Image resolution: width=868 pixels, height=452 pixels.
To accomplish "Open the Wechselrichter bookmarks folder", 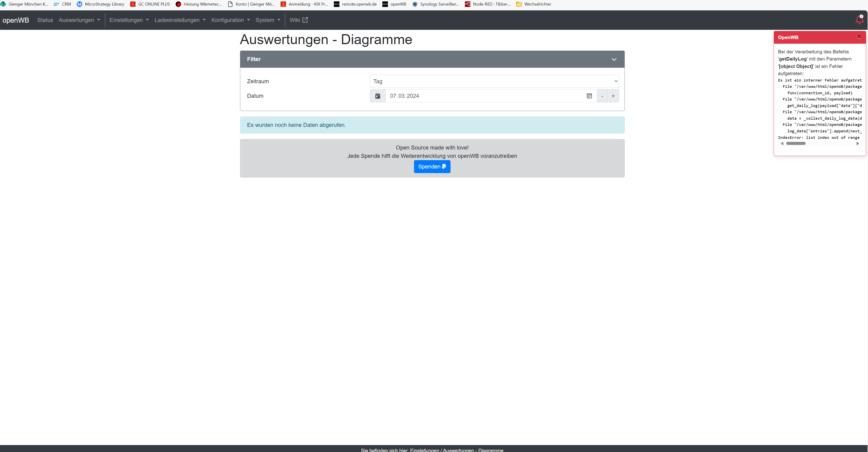I will coord(534,4).
